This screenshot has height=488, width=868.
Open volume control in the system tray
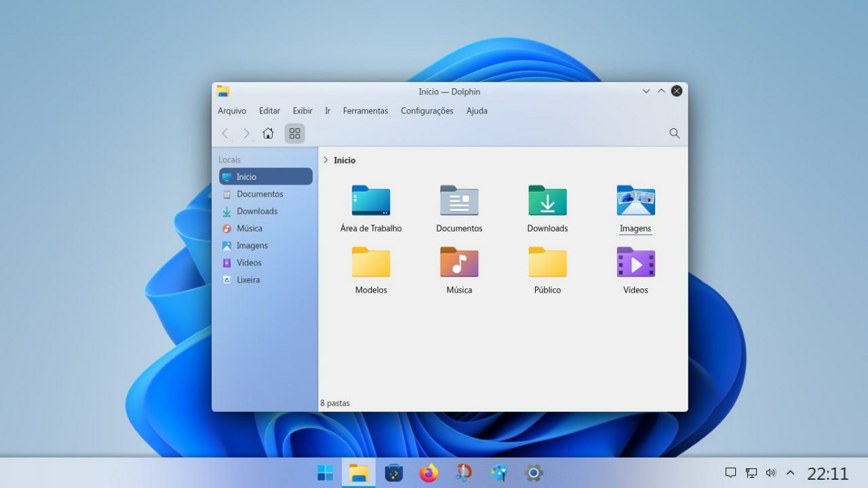click(x=770, y=472)
